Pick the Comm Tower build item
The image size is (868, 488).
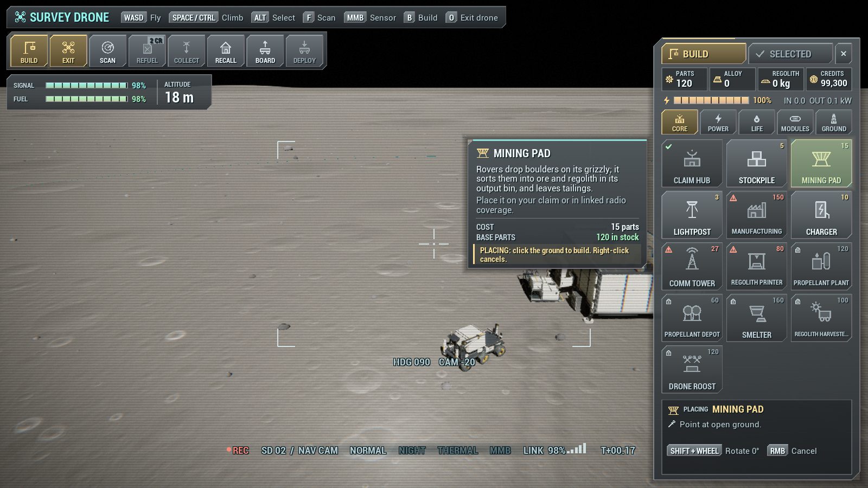tap(692, 266)
